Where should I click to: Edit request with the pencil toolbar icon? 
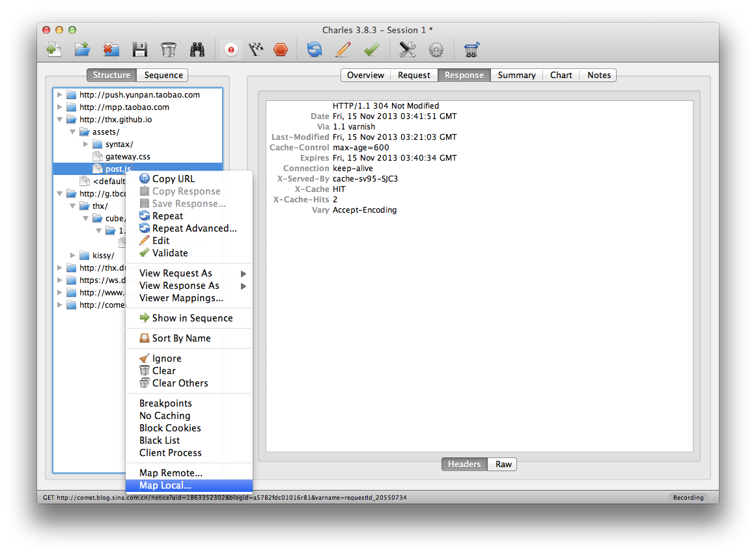tap(343, 49)
